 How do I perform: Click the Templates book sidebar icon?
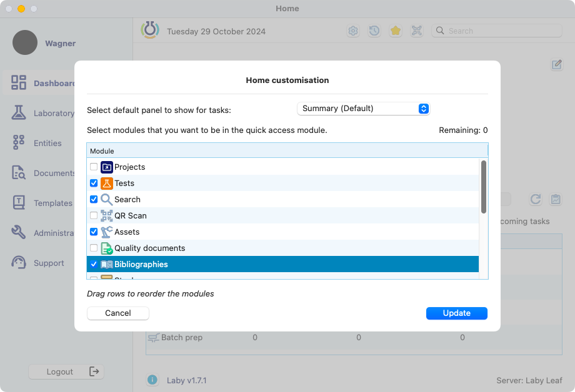click(x=18, y=203)
